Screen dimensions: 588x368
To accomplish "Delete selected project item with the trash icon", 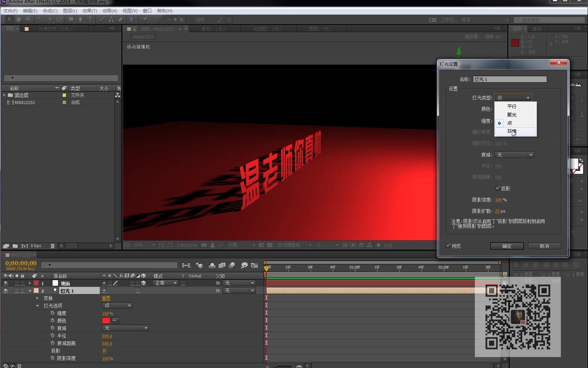I will point(52,246).
